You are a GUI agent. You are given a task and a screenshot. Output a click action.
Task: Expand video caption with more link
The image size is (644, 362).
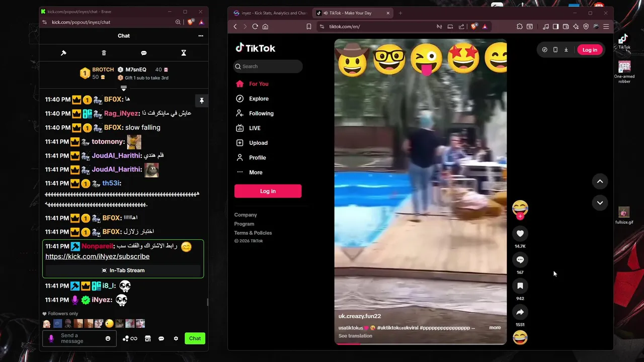coord(495,328)
